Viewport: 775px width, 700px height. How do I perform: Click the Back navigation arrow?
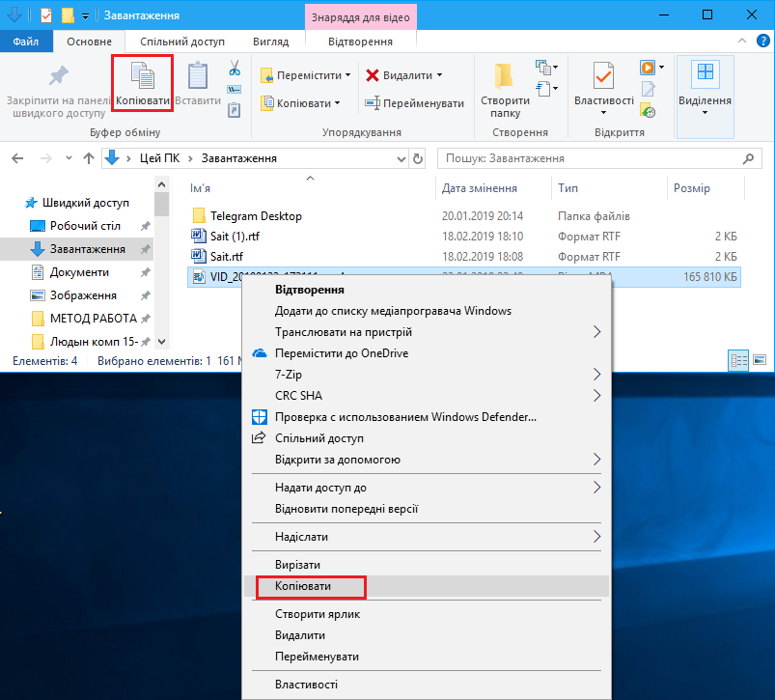coord(17,158)
